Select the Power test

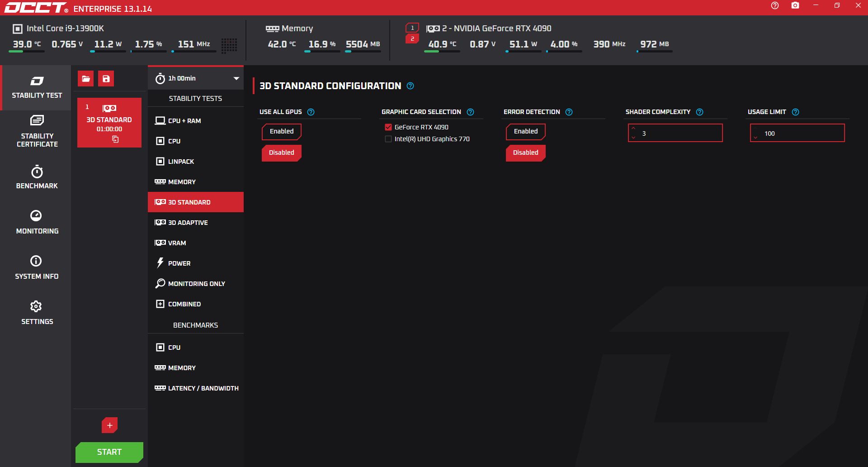point(196,263)
